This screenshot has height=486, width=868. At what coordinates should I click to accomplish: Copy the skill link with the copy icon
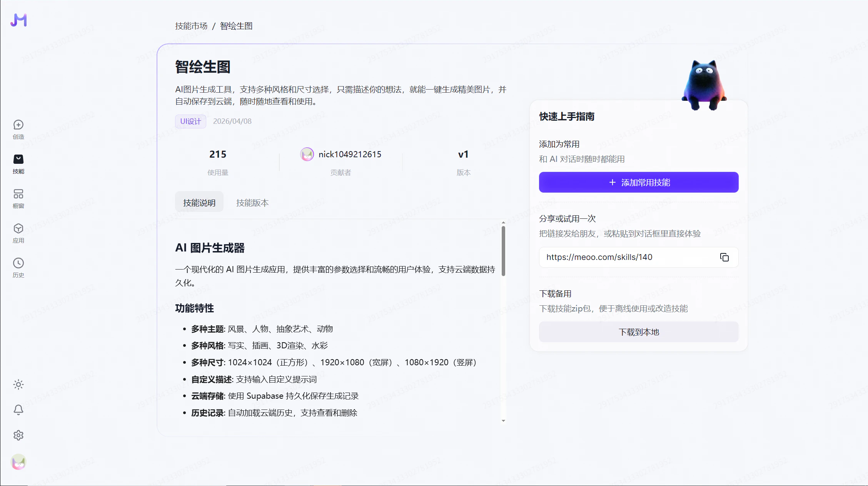coord(724,257)
